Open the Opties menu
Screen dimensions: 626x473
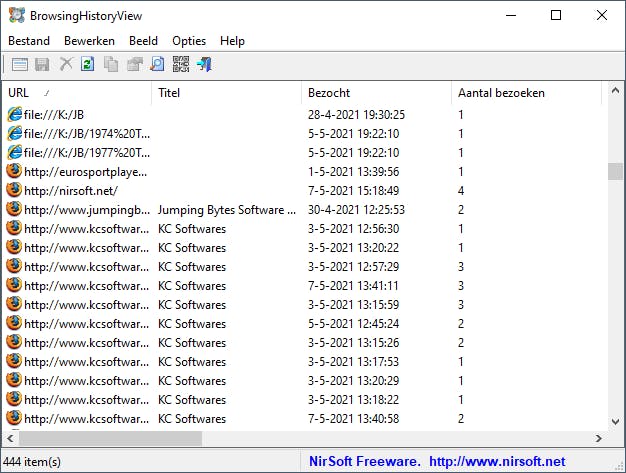point(189,41)
